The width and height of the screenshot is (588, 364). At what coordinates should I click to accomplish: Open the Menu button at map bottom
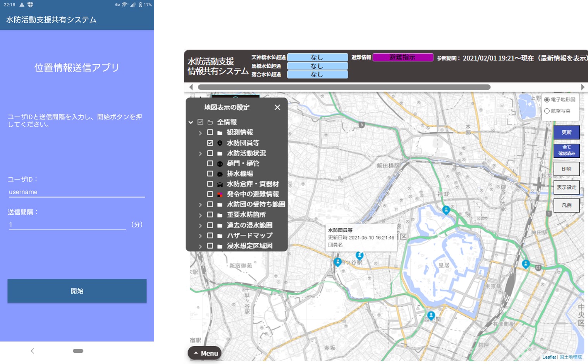click(x=205, y=353)
